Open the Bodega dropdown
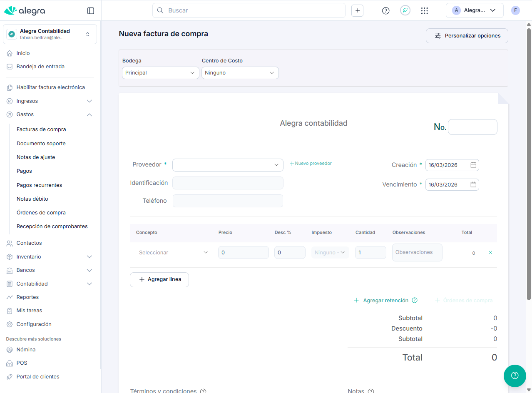The height and width of the screenshot is (393, 532). 160,73
